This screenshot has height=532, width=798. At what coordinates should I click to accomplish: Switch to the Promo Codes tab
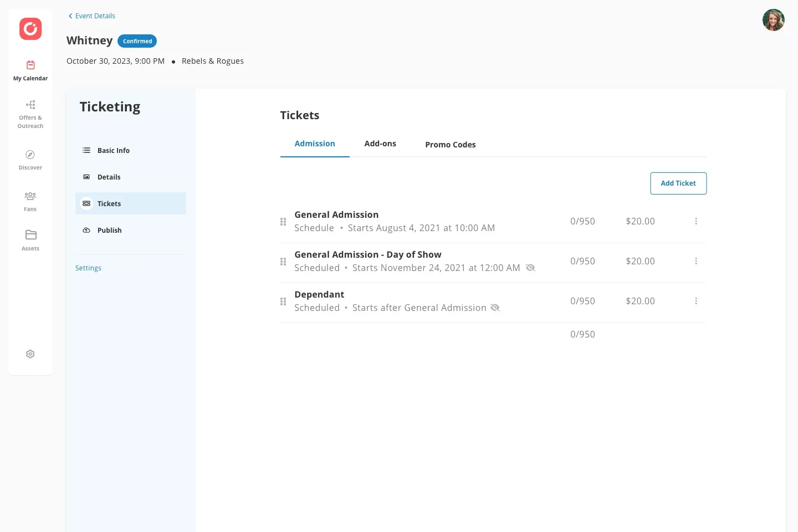(451, 145)
